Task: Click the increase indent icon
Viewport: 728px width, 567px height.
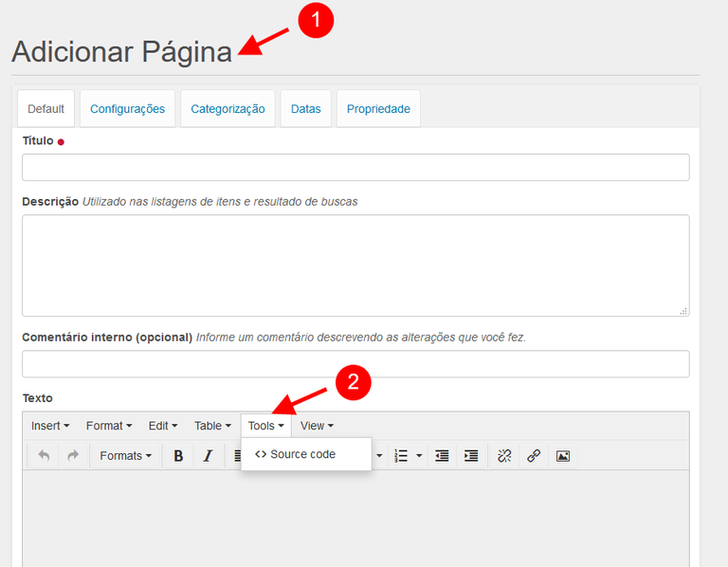Action: click(x=471, y=456)
